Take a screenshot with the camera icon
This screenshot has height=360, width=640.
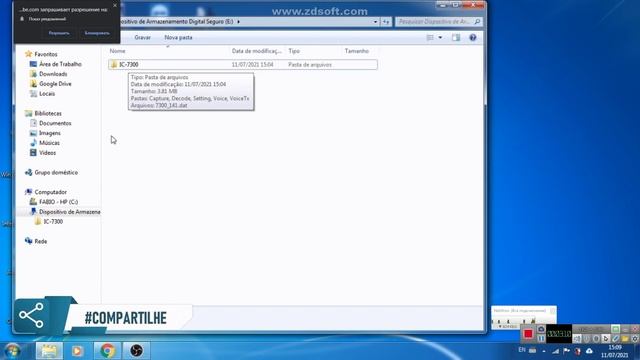[x=541, y=329]
